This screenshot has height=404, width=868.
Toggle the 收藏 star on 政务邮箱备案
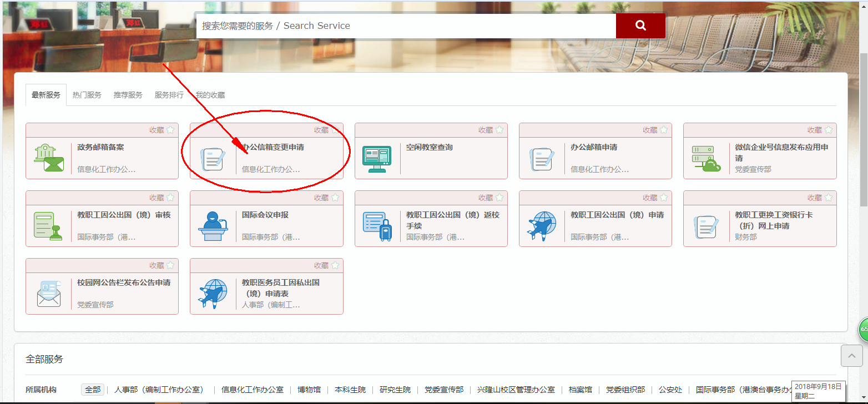[171, 129]
